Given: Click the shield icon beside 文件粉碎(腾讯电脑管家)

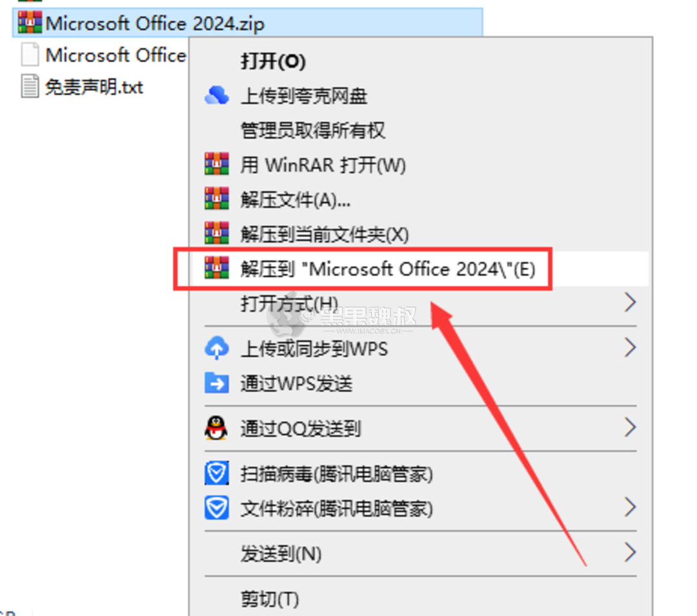Looking at the screenshot, I should (217, 509).
